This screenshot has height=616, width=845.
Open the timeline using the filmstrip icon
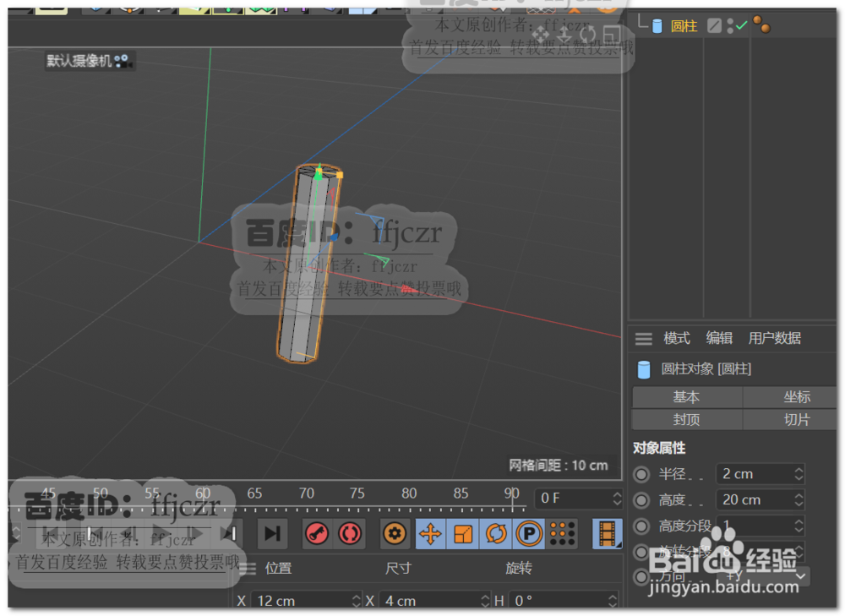608,533
